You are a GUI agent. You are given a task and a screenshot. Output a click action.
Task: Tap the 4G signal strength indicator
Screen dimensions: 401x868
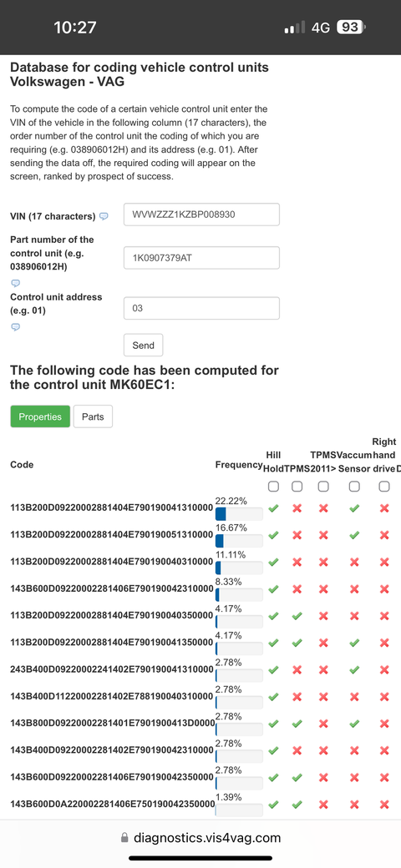(x=294, y=28)
